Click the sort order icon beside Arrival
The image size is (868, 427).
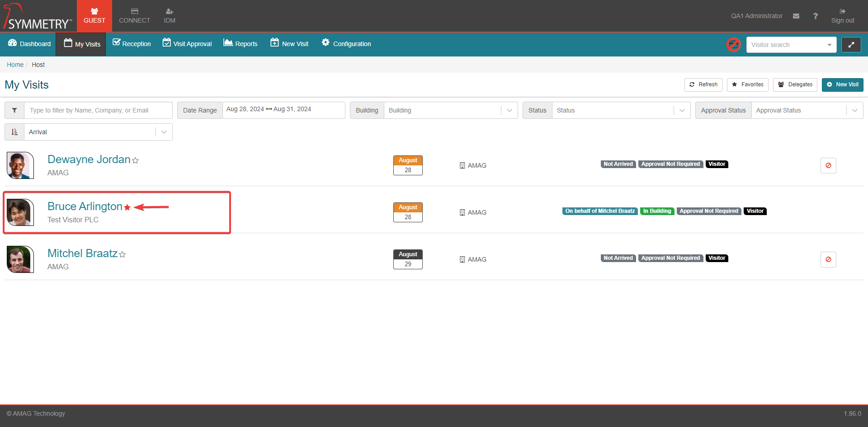tap(14, 132)
